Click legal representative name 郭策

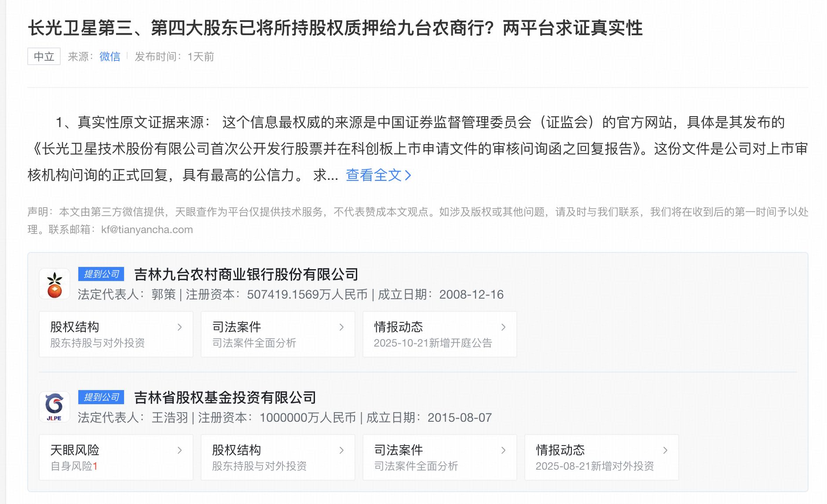coord(164,295)
